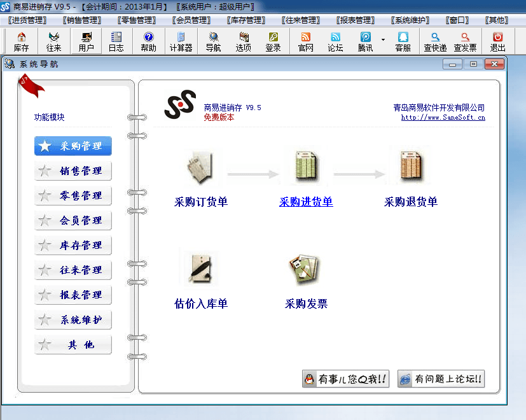
Task: Open the 估价入库单 icon
Action: tap(200, 269)
